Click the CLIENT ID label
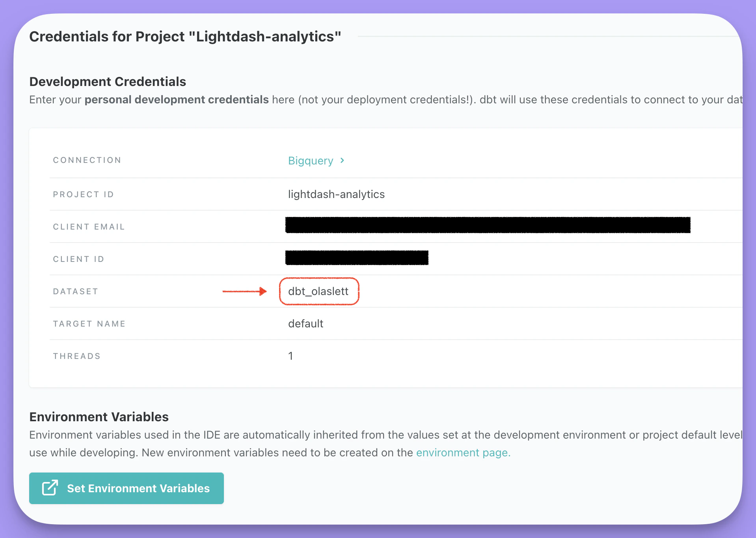 click(x=79, y=259)
